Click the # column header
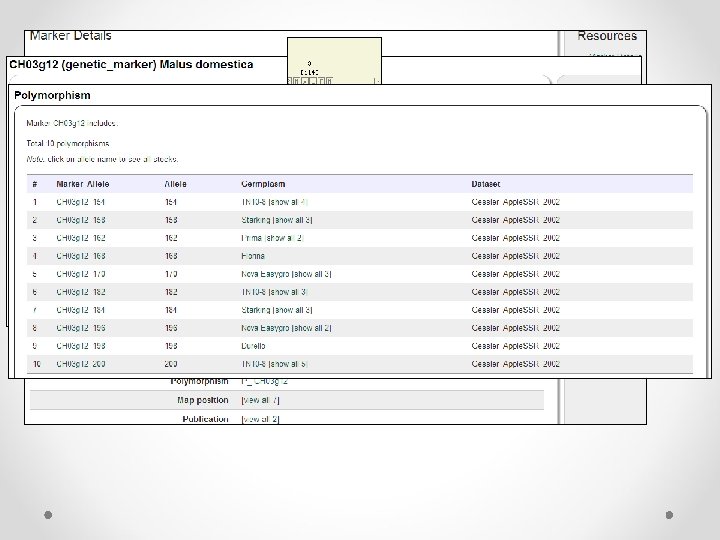The width and height of the screenshot is (720, 540). 35,184
